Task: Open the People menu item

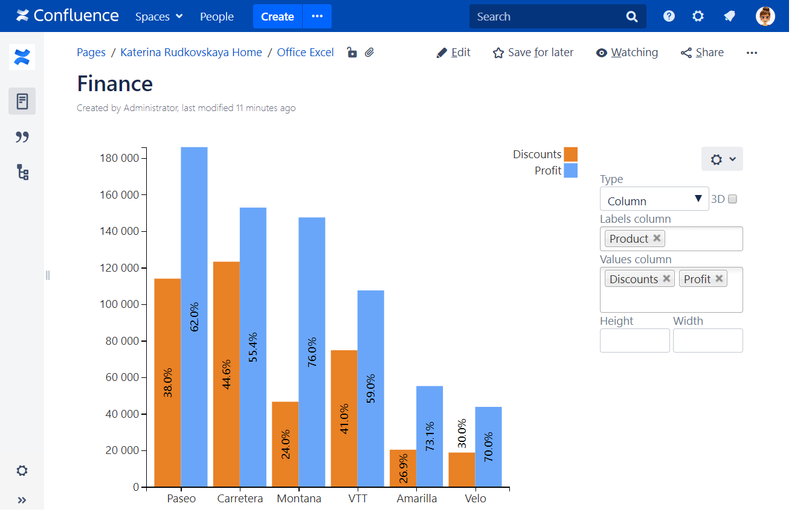Action: (x=217, y=16)
